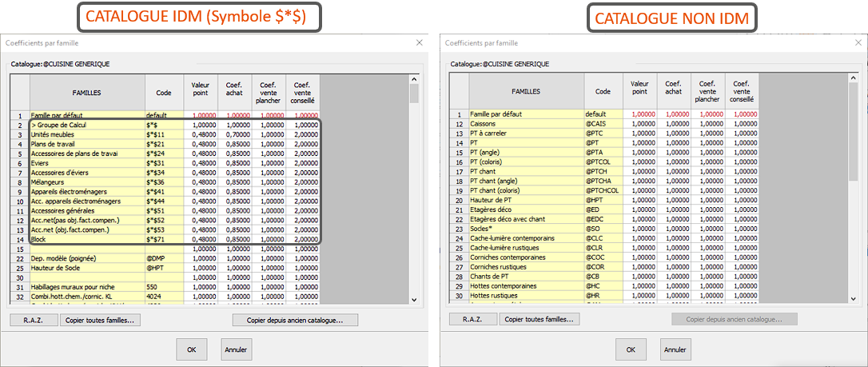Screen dimensions: 868x367
Task: Click Valeur point header in IDM window
Action: (201, 93)
